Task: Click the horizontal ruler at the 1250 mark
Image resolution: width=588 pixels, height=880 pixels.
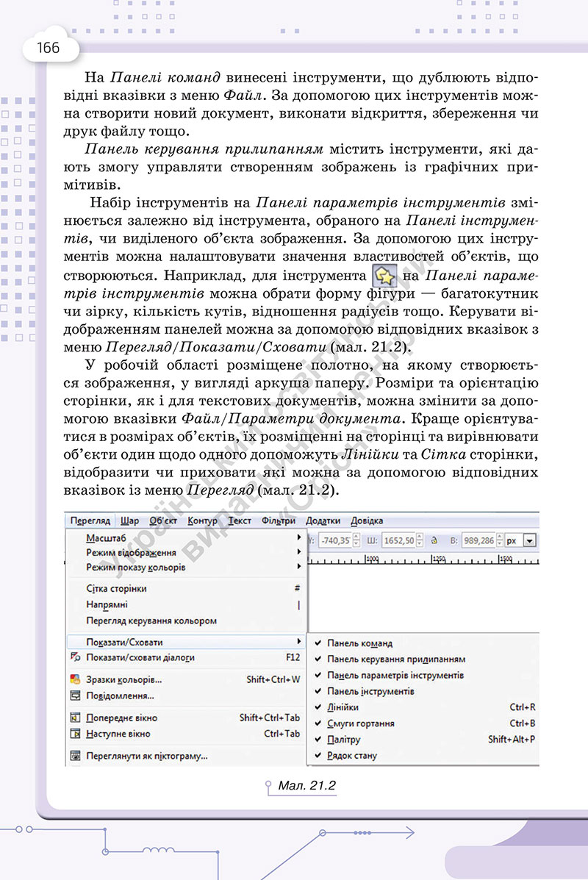Action: 438,559
